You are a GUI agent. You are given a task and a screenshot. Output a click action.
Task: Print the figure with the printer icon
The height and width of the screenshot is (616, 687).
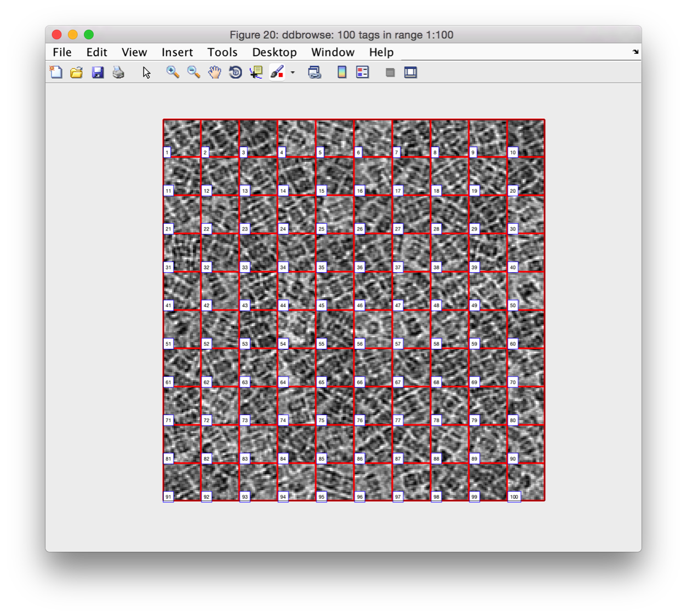(118, 72)
